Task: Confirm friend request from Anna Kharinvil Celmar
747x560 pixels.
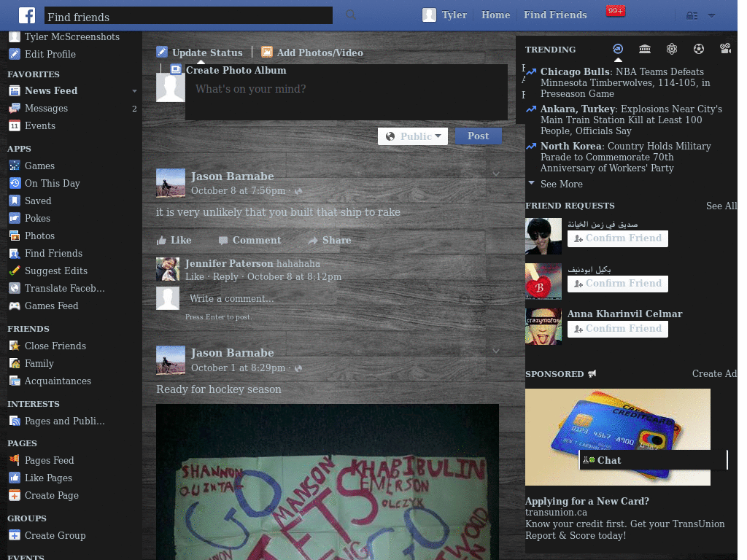Action: click(617, 329)
